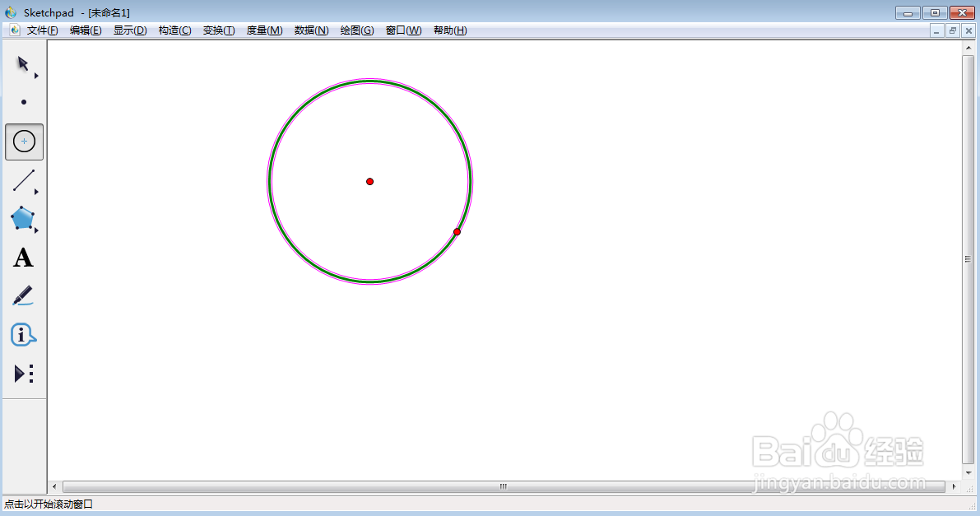This screenshot has width=980, height=516.
Task: Restore the inner document window
Action: [x=953, y=30]
